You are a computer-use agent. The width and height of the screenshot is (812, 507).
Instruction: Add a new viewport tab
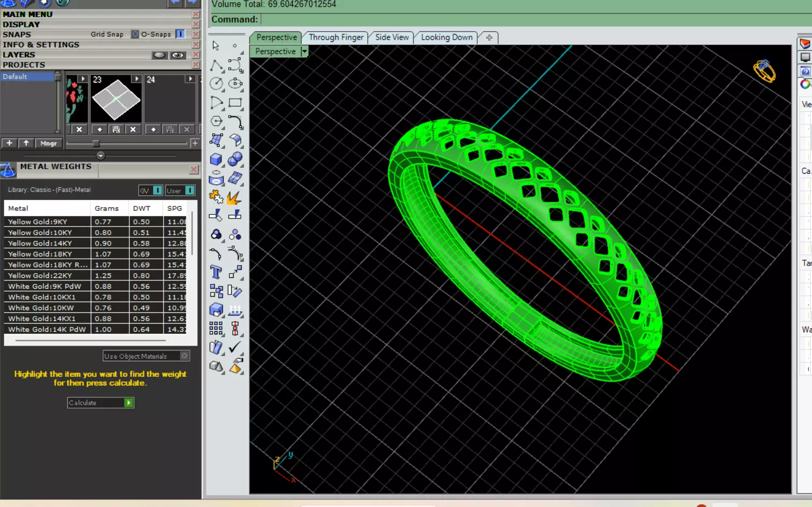[x=489, y=38]
